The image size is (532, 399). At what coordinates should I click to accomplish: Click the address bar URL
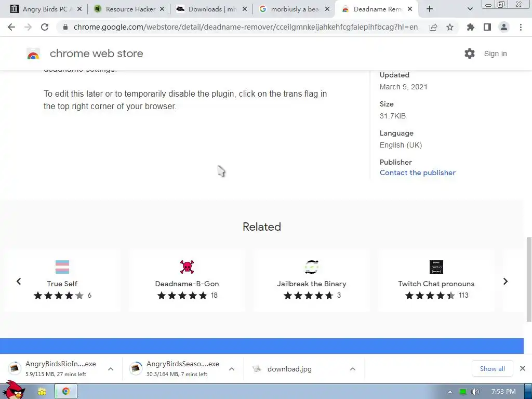click(x=246, y=27)
